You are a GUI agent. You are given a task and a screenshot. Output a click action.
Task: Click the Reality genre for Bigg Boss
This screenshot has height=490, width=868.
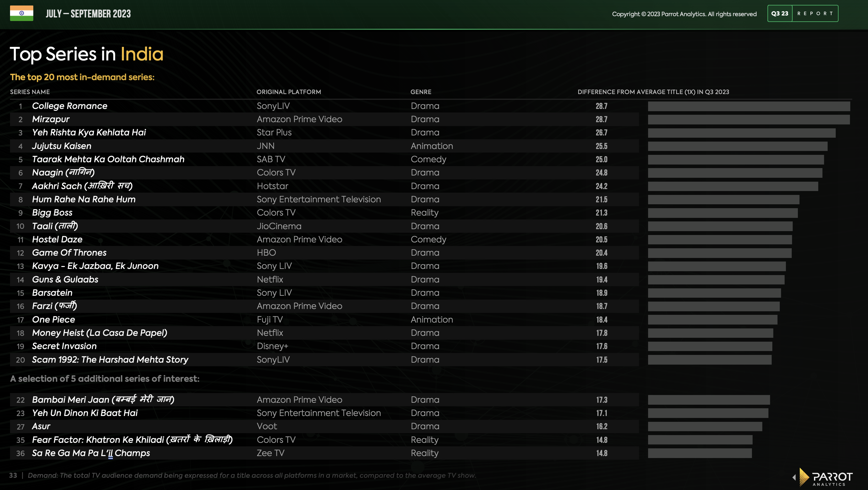click(425, 212)
